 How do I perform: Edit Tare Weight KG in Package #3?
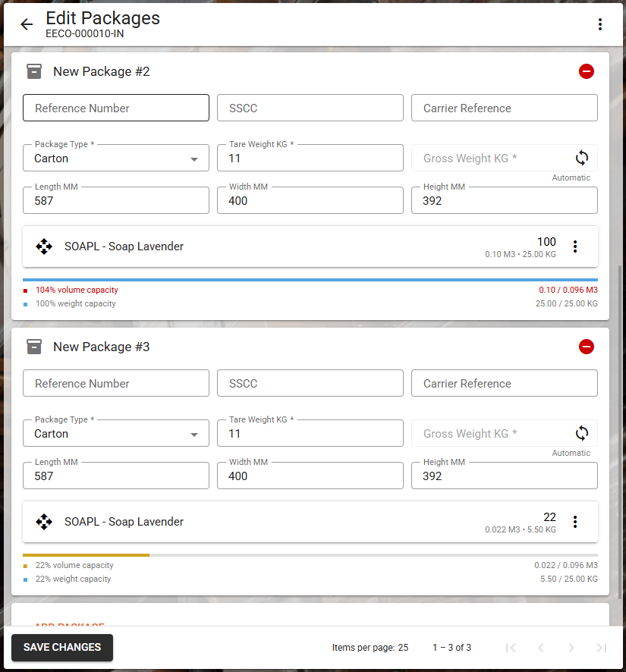click(x=310, y=433)
